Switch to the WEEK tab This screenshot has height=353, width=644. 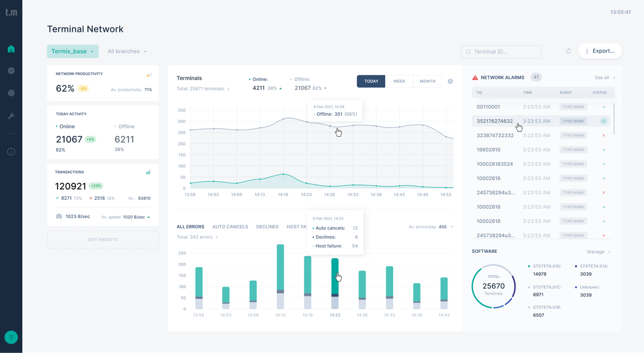(399, 81)
